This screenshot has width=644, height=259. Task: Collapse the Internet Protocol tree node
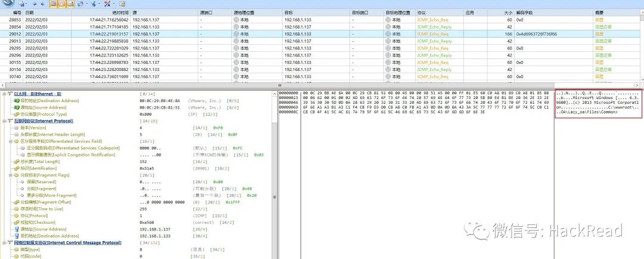5,121
